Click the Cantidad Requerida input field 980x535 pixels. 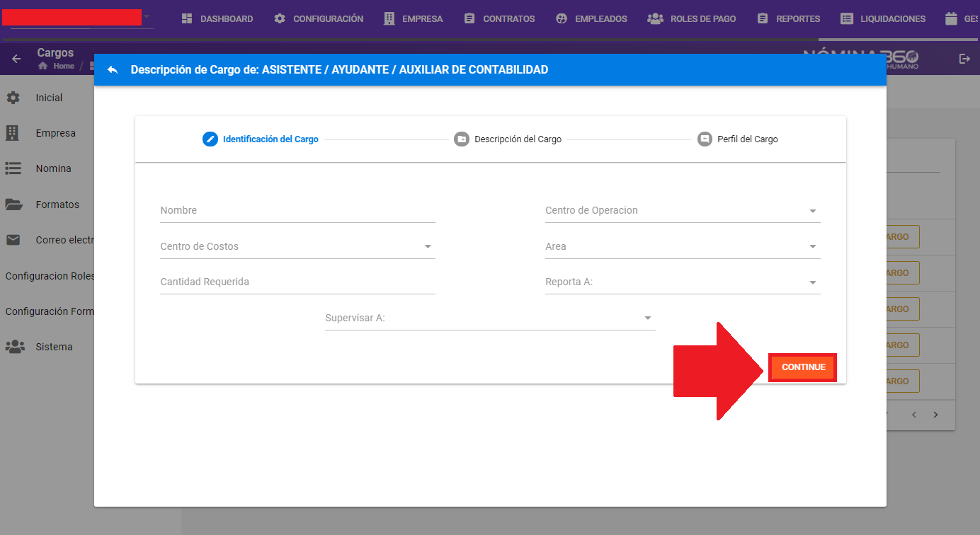point(297,282)
